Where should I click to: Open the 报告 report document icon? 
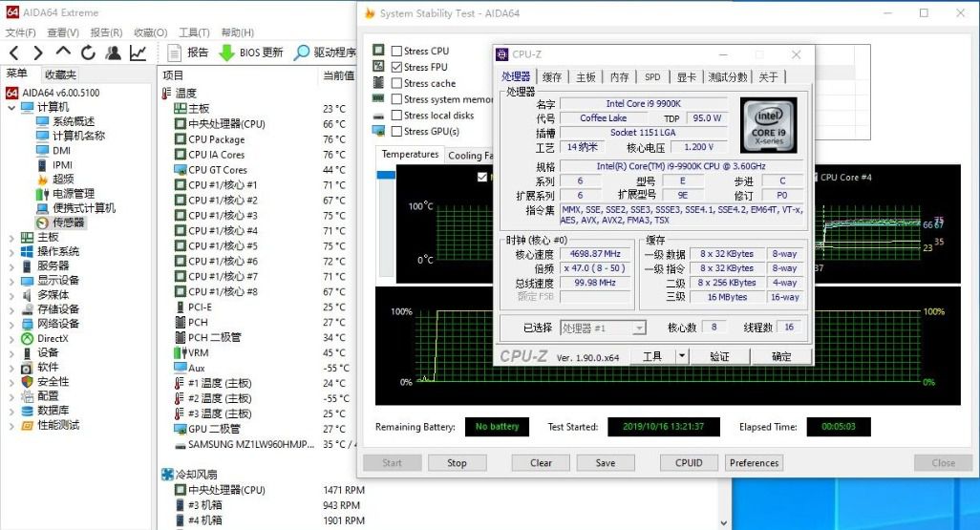point(175,53)
